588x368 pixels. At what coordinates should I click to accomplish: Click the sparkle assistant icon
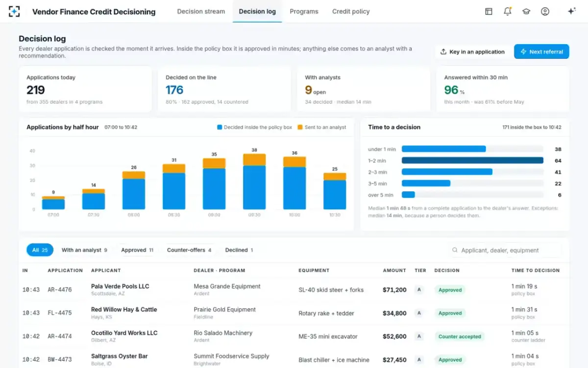click(571, 11)
